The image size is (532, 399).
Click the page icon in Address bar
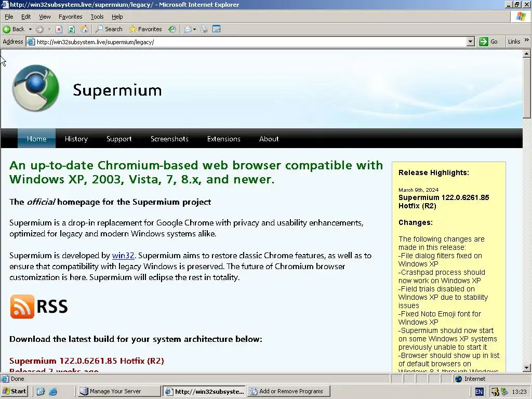[31, 42]
